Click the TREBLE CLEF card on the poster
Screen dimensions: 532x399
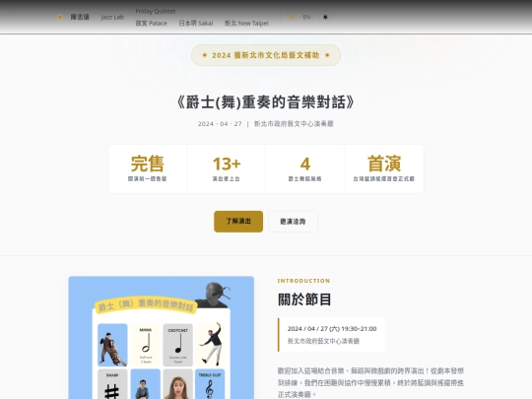pos(210,384)
